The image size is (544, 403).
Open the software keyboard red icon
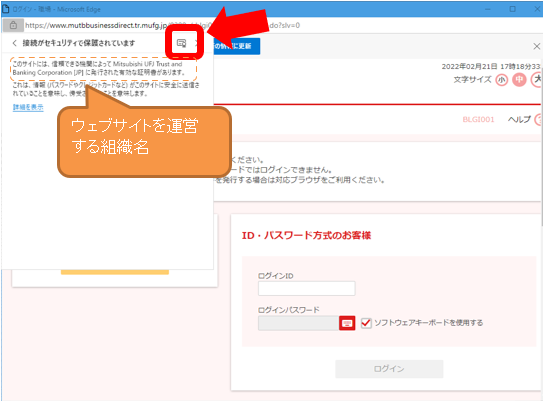click(347, 323)
